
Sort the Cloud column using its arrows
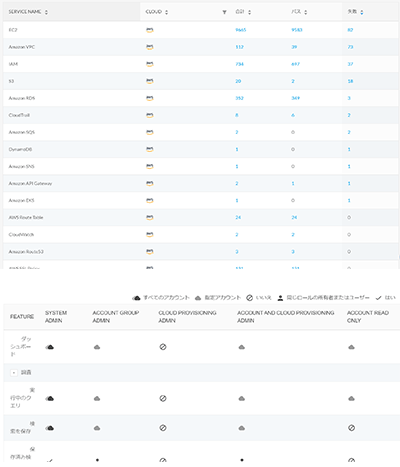pos(166,12)
